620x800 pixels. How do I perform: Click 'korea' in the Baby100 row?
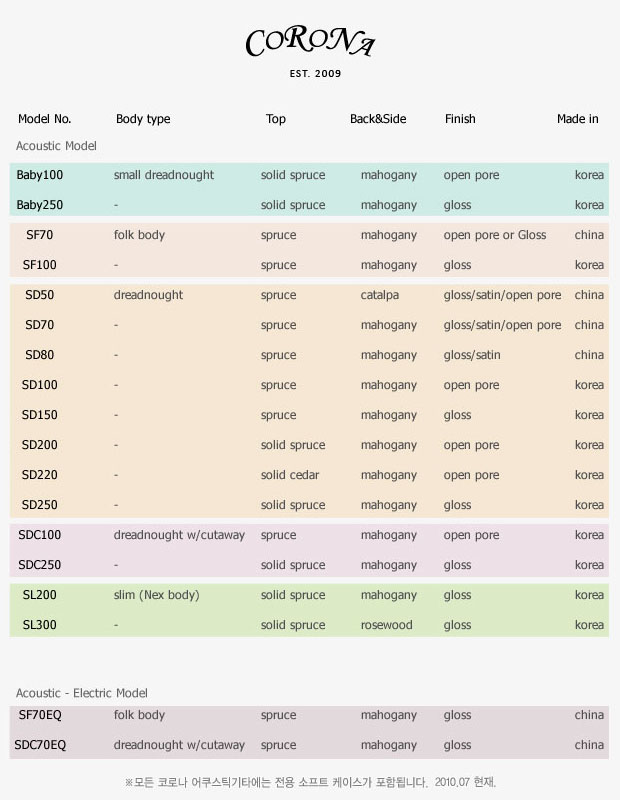[x=589, y=175]
